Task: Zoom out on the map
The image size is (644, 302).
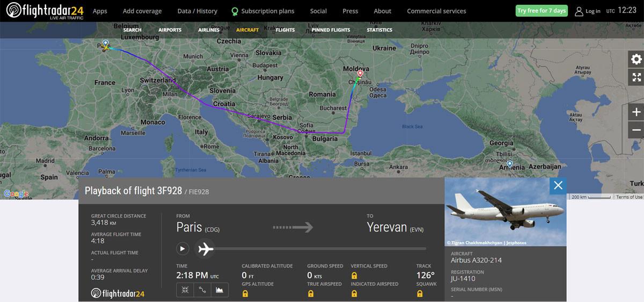Action: (636, 130)
